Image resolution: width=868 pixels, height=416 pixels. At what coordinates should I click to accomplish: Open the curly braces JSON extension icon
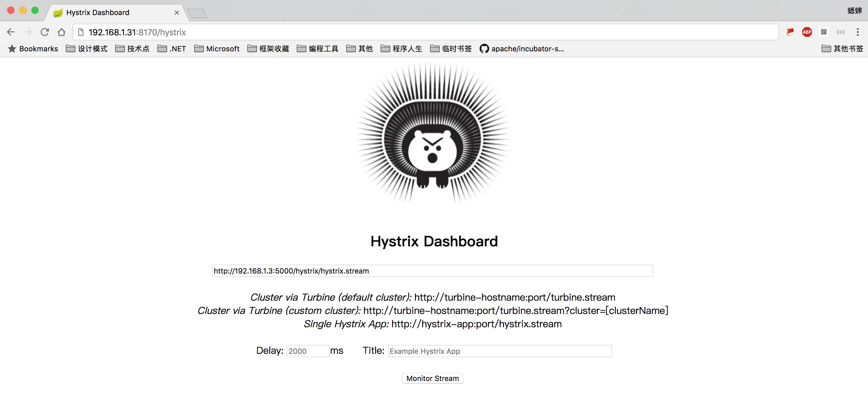click(841, 32)
